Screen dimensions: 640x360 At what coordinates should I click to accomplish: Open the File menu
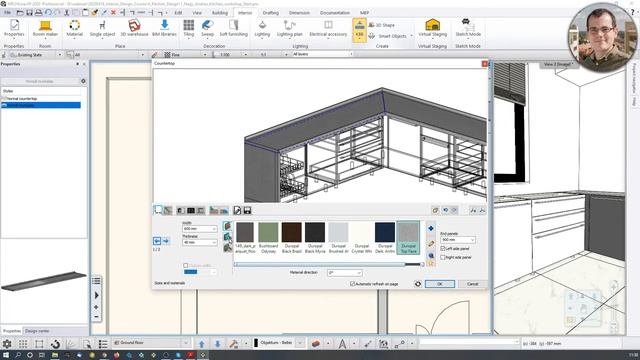[7, 13]
